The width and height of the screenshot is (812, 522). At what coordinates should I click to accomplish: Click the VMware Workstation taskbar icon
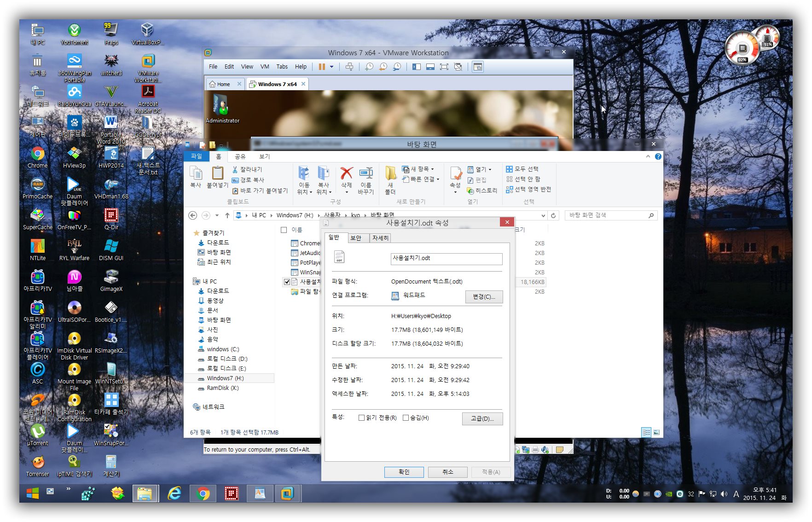(287, 493)
